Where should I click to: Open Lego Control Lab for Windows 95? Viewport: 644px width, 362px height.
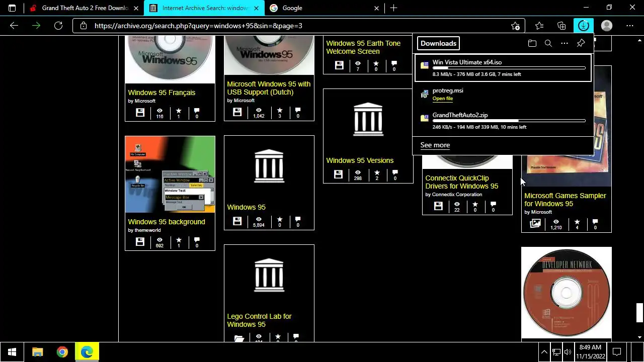pos(259,320)
